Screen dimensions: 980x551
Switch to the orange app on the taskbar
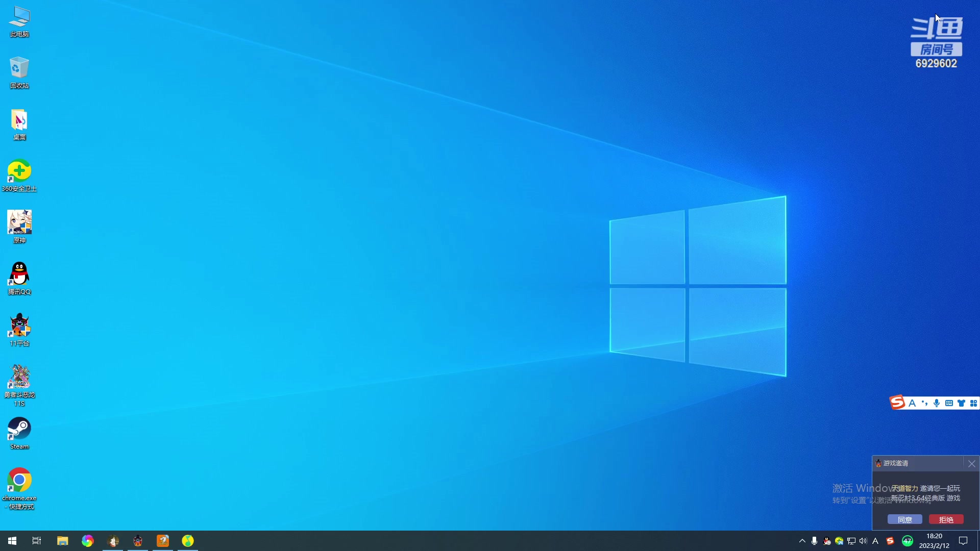click(163, 541)
